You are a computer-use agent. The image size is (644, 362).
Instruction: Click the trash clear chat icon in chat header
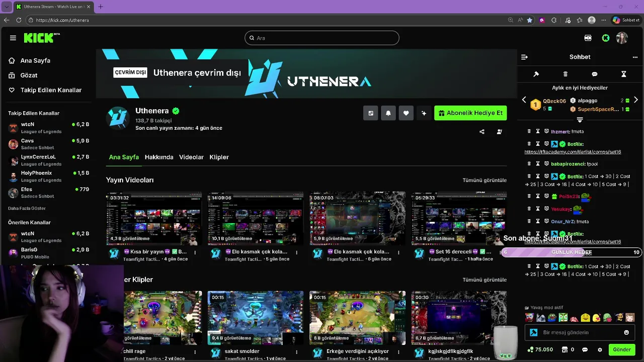566,74
